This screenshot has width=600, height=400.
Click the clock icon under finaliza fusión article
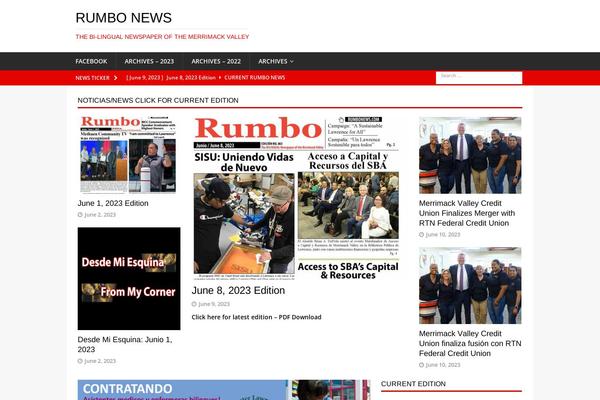pos(421,365)
